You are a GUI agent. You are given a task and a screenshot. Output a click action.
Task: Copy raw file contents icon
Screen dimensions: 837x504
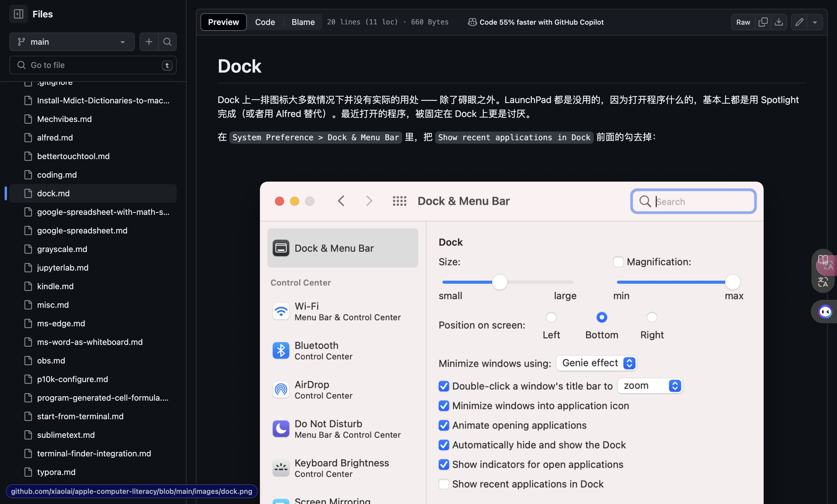763,22
